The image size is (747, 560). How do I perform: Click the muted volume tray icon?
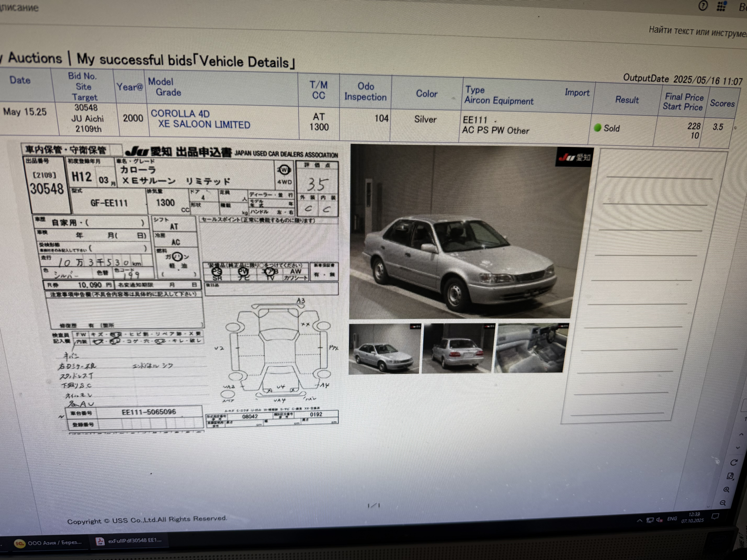(x=659, y=520)
